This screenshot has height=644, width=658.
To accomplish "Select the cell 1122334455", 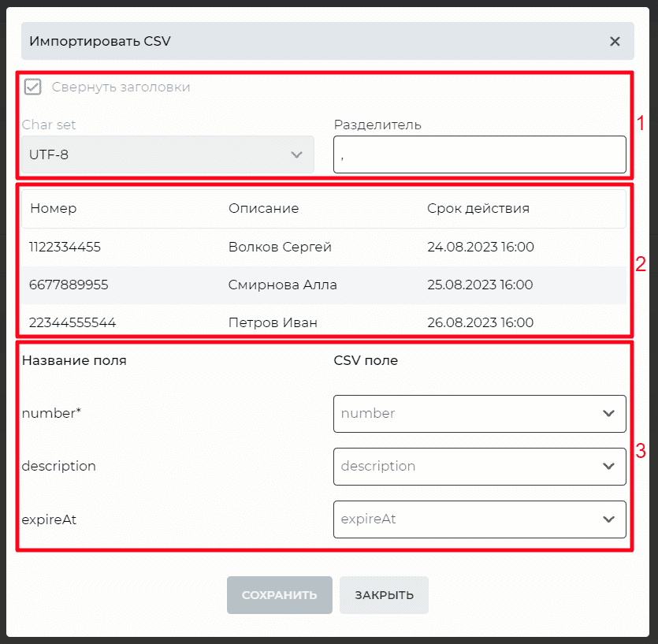I will tap(65, 247).
